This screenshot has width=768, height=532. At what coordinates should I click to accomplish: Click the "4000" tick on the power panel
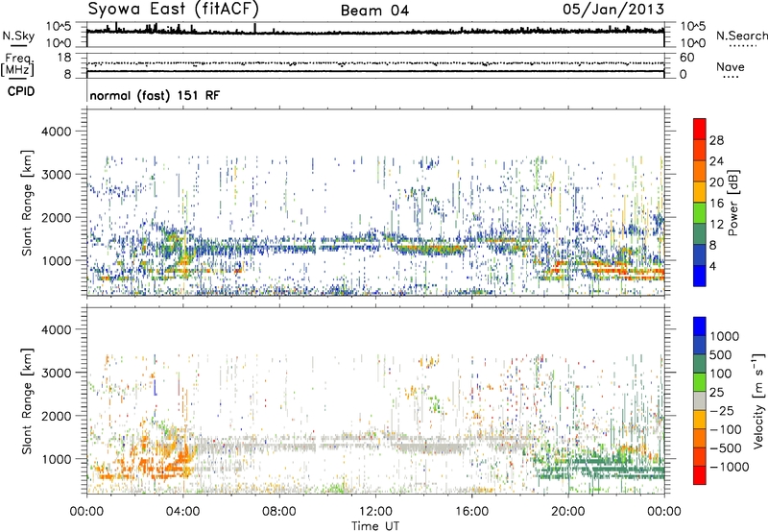[56, 132]
